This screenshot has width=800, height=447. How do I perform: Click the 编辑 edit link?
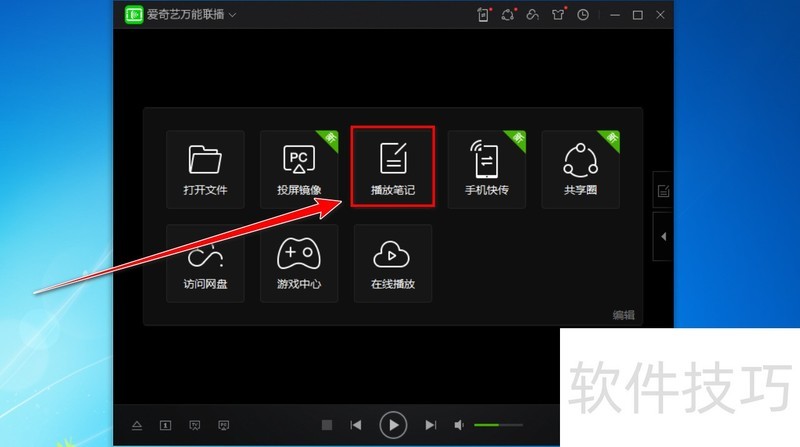623,315
